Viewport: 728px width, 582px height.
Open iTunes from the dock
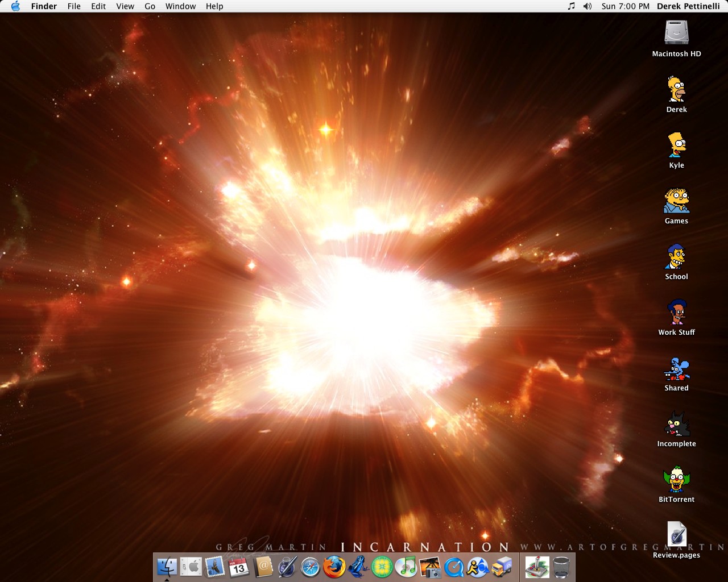[406, 567]
